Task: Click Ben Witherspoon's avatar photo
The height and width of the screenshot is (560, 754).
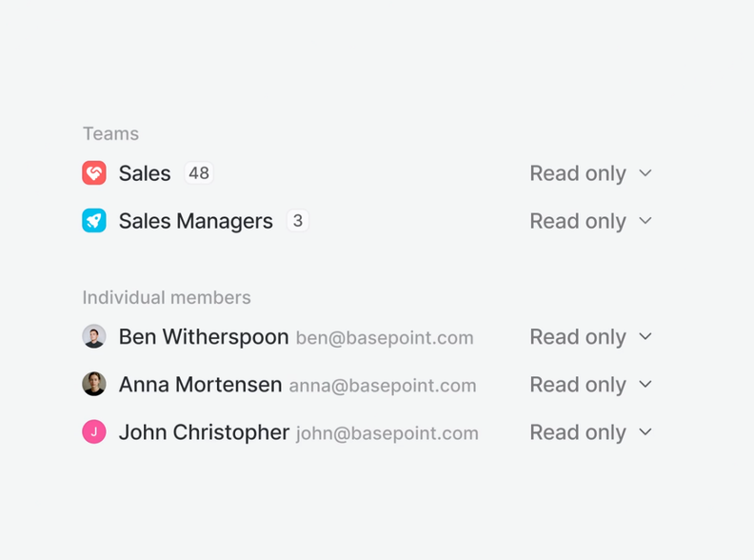Action: pyautogui.click(x=94, y=336)
